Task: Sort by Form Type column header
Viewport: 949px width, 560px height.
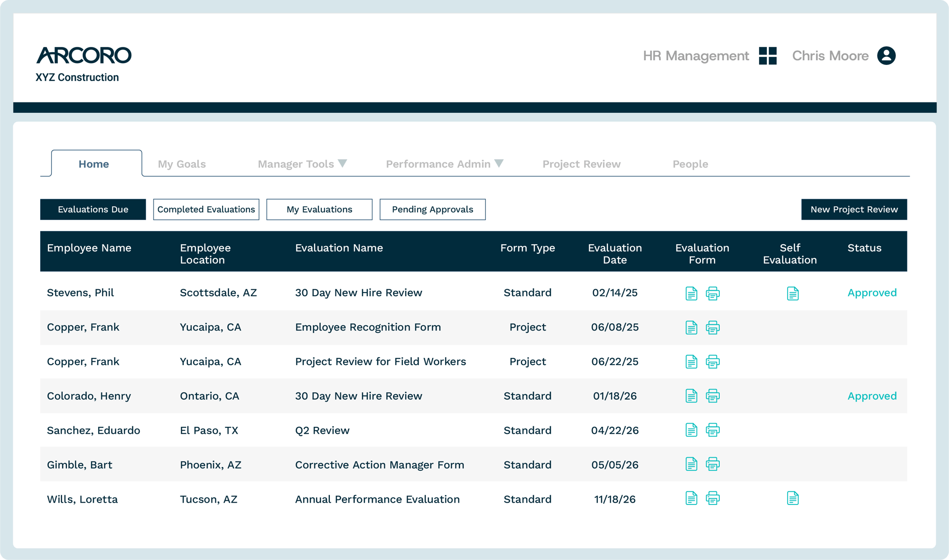Action: pyautogui.click(x=528, y=248)
